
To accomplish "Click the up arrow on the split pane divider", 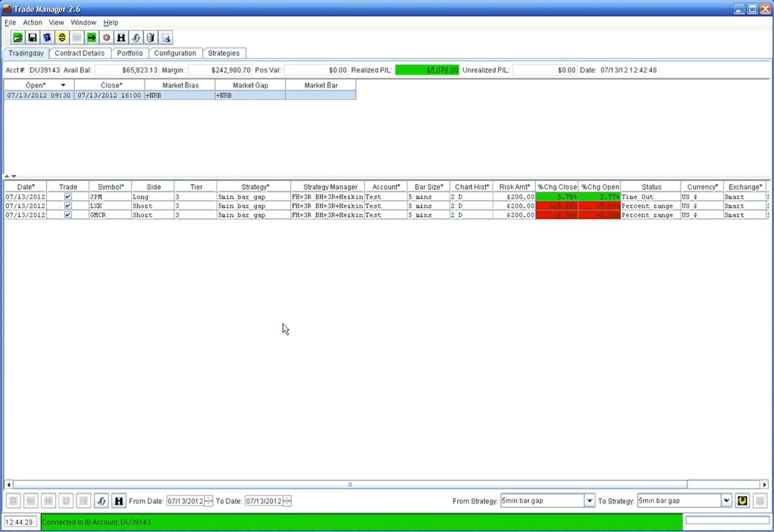I will point(7,176).
